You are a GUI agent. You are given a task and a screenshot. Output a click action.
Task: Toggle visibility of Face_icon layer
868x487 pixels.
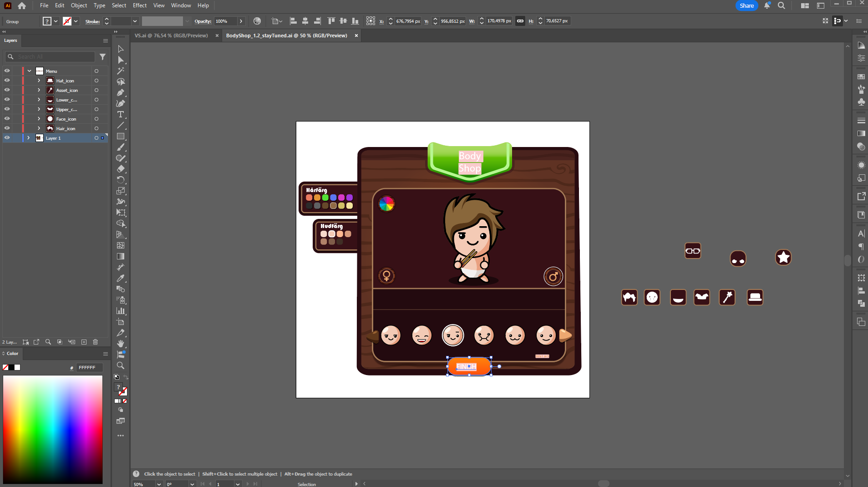point(7,119)
